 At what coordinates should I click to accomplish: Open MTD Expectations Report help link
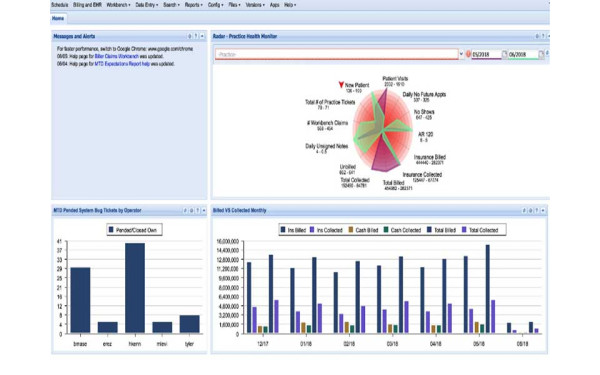122,64
